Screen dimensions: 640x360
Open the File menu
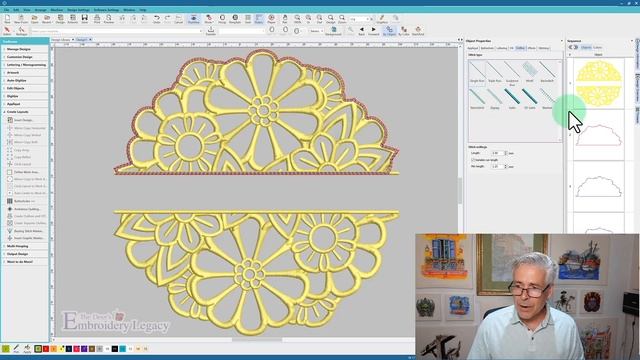(x=7, y=10)
